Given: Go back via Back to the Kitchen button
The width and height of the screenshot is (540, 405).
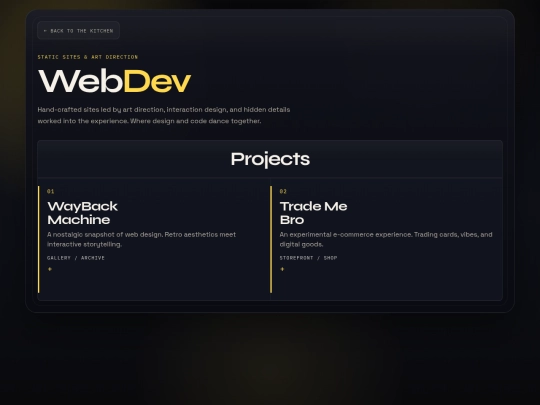Looking at the screenshot, I should pyautogui.click(x=79, y=31).
